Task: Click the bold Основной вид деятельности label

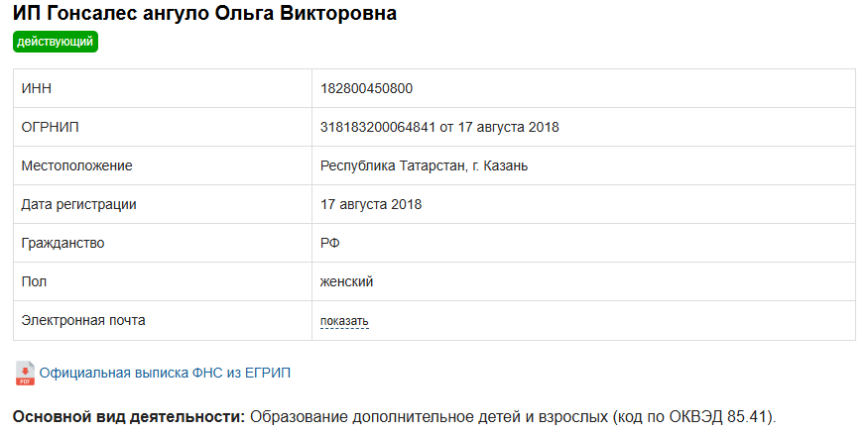Action: [x=129, y=415]
